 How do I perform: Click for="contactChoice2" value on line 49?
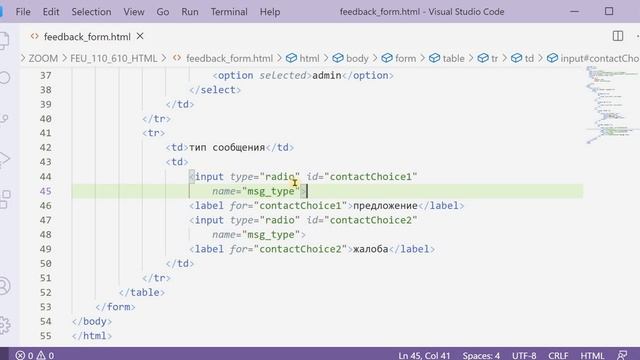tap(300, 249)
